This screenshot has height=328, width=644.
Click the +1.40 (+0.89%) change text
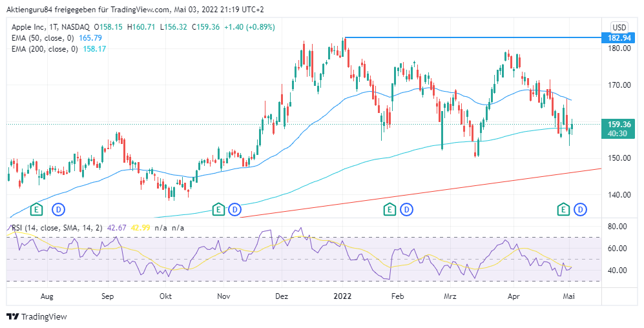[x=250, y=27]
